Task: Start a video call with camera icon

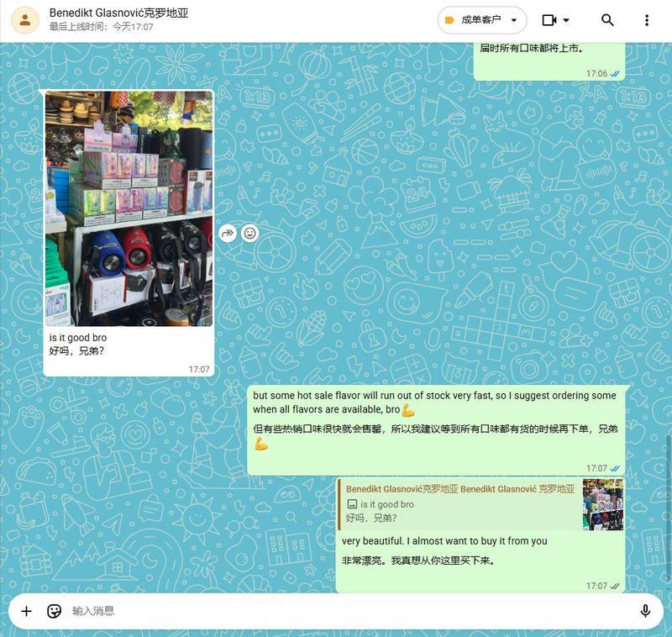Action: click(549, 20)
